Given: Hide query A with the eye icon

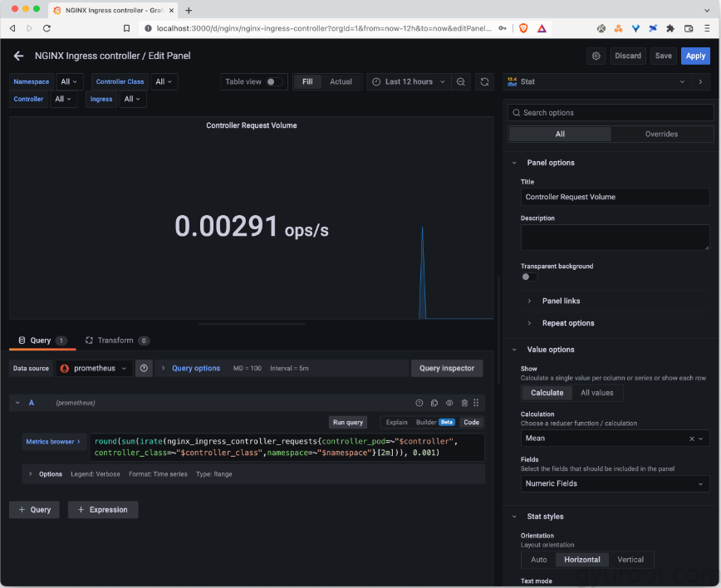Looking at the screenshot, I should 449,403.
